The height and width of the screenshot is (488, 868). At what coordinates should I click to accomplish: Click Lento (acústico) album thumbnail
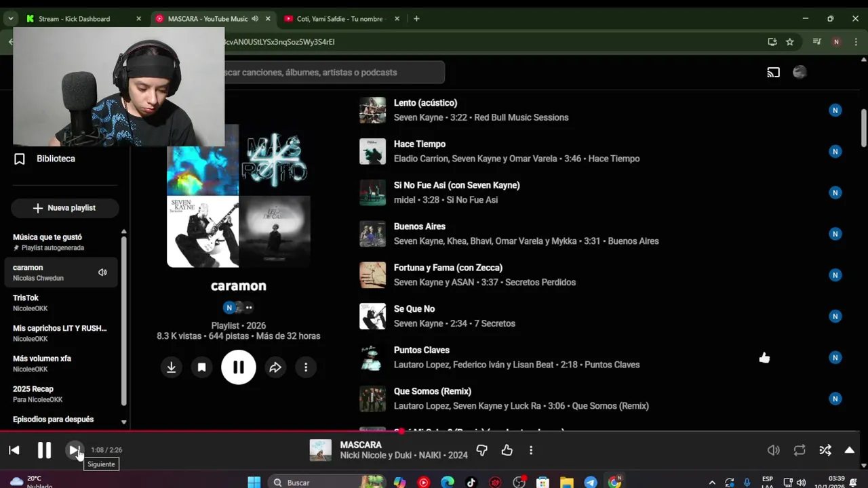tap(372, 110)
